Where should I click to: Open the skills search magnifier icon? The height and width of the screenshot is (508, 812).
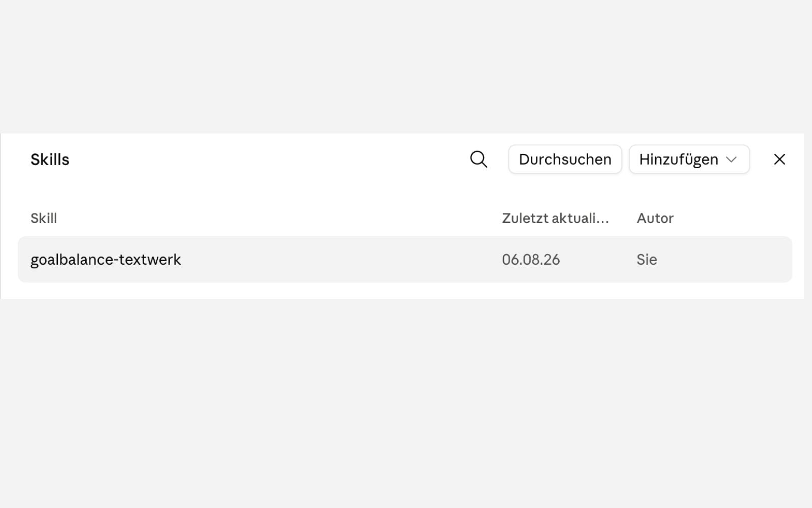coord(479,159)
